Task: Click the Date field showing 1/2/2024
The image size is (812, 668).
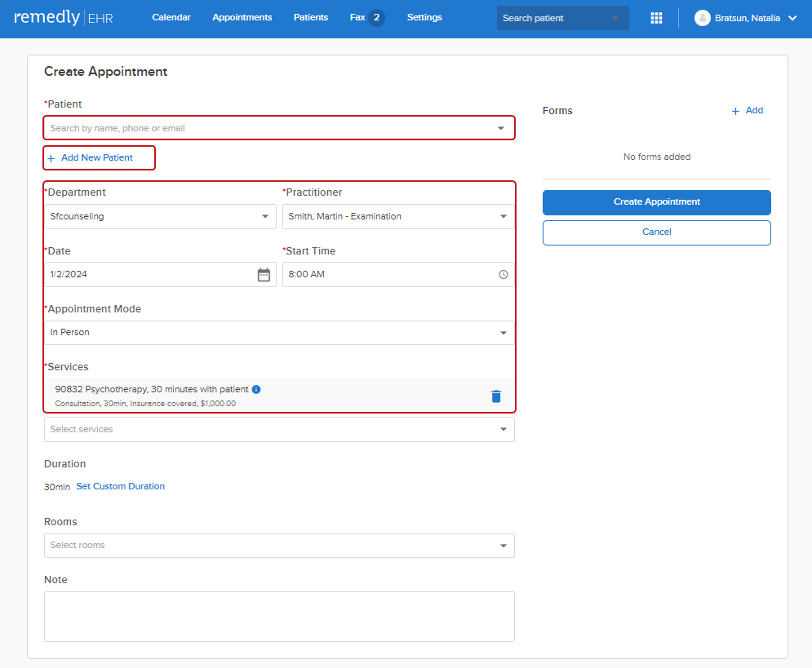Action: [160, 274]
